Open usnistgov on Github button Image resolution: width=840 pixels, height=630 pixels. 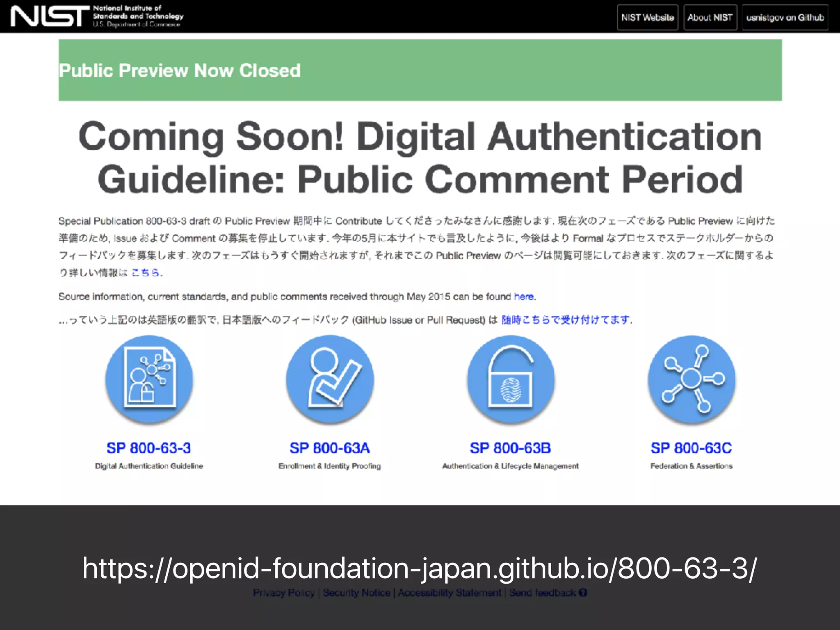pyautogui.click(x=785, y=17)
